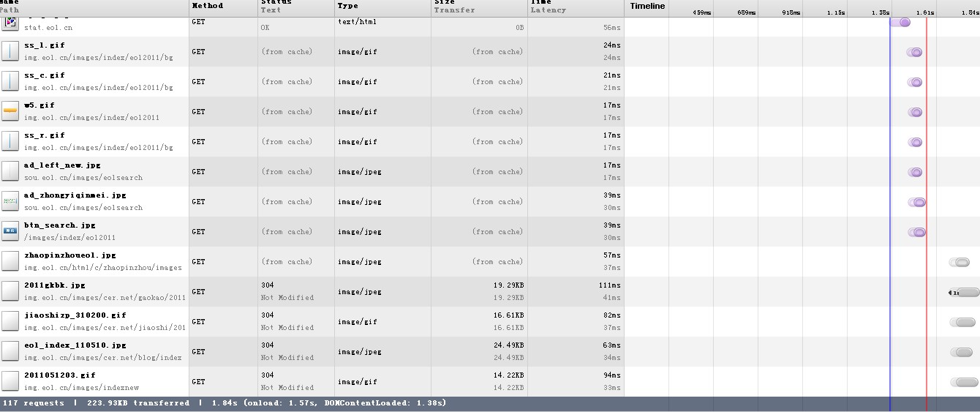
Task: Click the stat.eol.cn path text
Action: pyautogui.click(x=48, y=28)
